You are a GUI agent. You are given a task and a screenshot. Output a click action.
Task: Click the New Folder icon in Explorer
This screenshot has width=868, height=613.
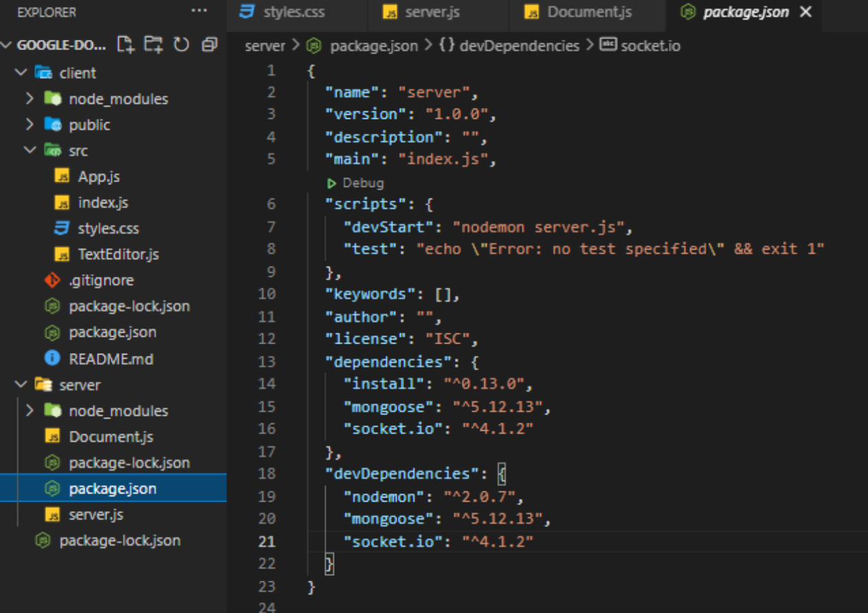153,45
